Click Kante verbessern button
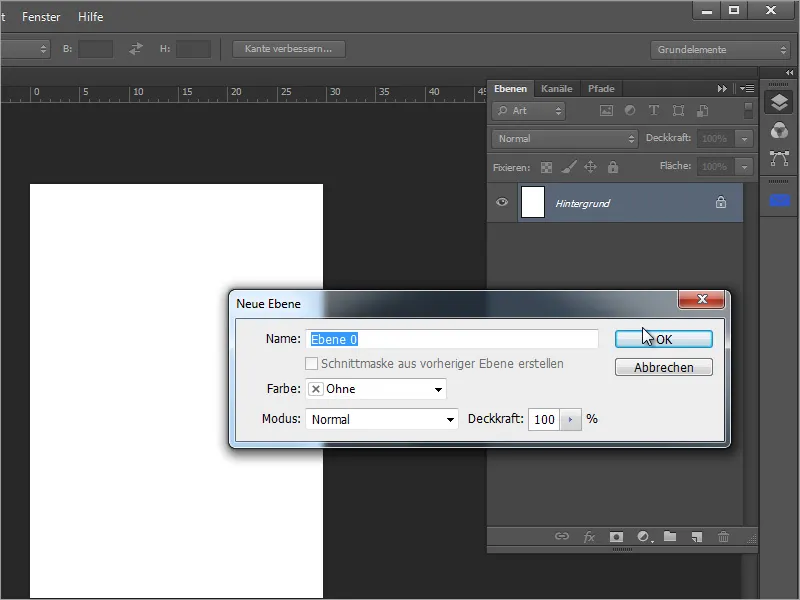 point(289,49)
